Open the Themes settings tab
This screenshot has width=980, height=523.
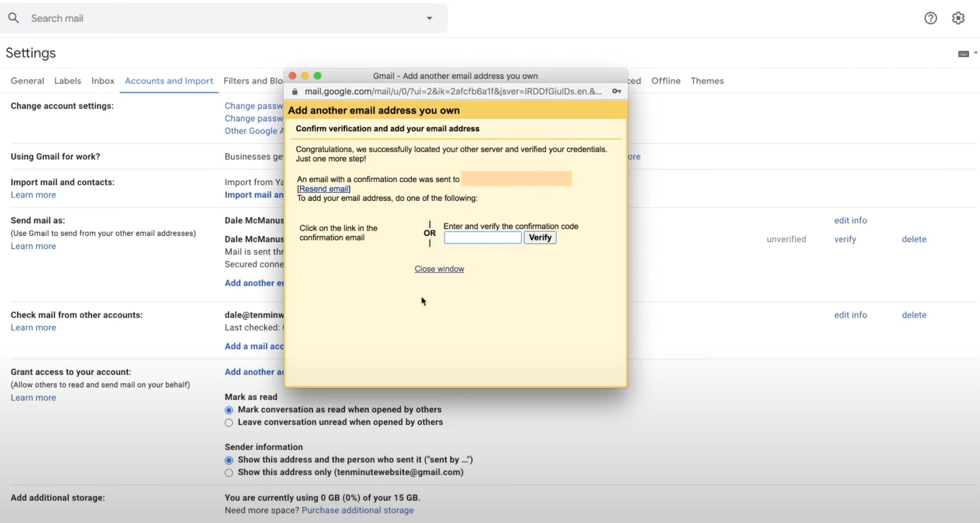pos(707,81)
